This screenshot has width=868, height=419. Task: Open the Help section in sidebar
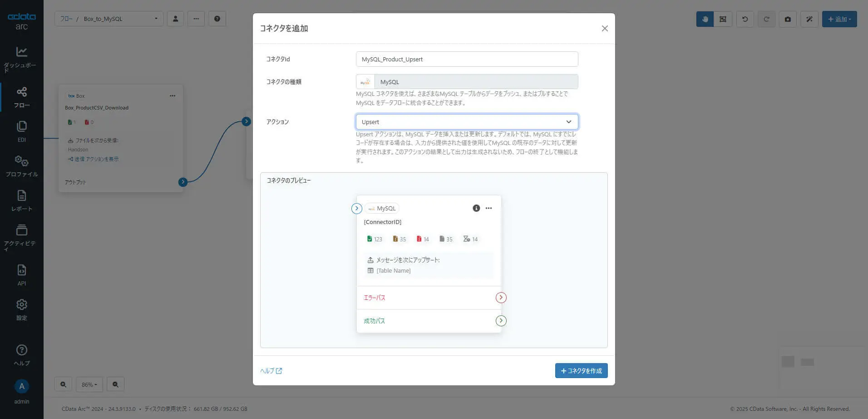pyautogui.click(x=21, y=355)
